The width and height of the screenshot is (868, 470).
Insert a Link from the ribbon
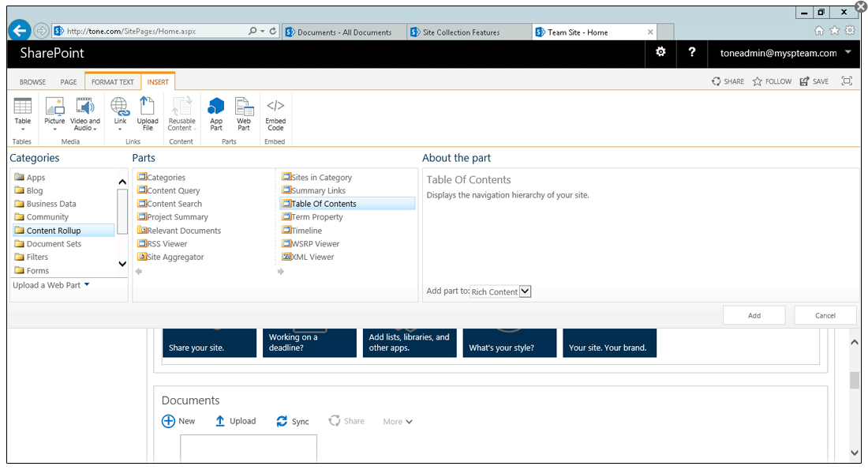120,114
